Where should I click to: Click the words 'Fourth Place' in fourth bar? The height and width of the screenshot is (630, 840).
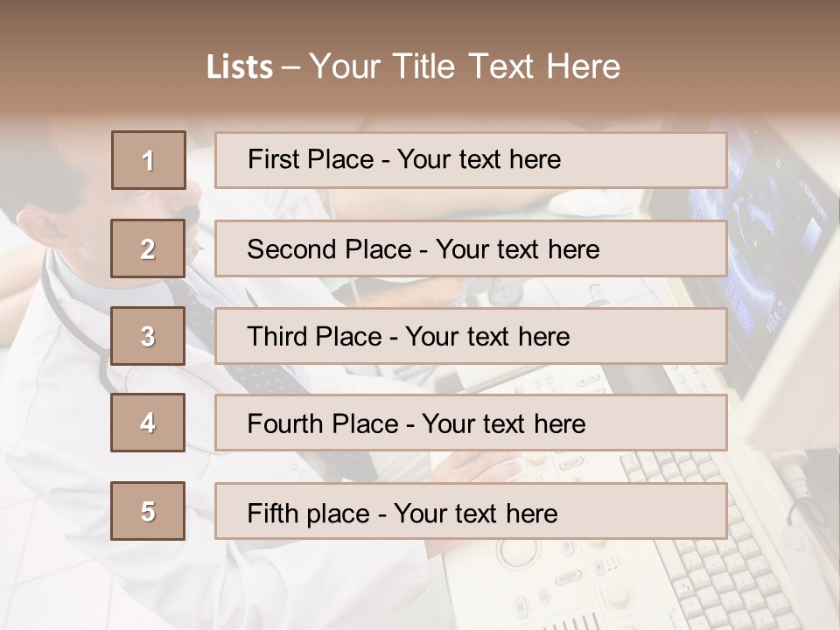323,423
